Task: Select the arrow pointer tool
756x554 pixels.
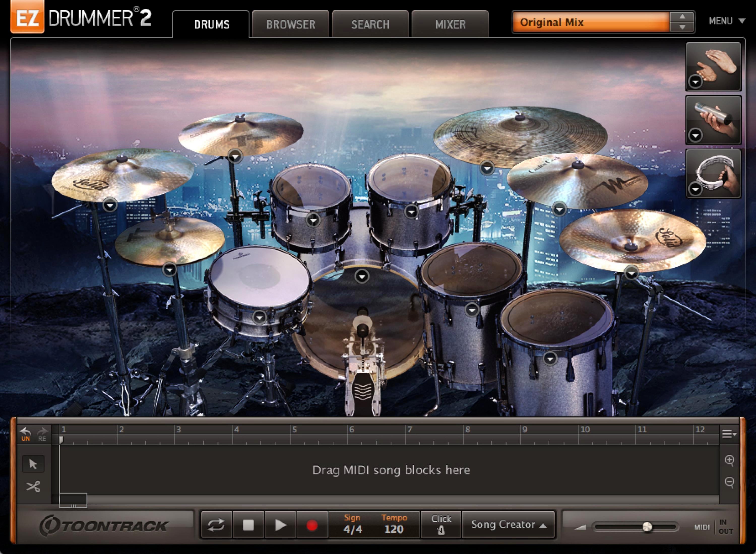Action: tap(33, 464)
